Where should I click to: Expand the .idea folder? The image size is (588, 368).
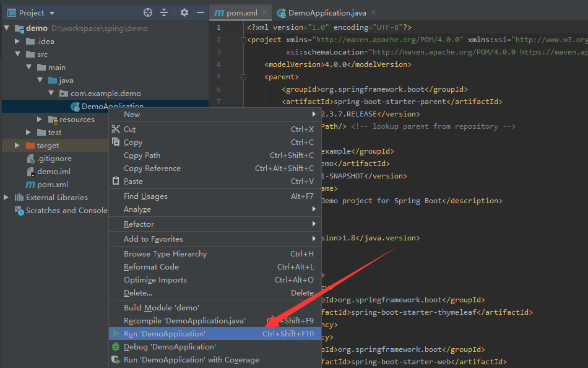[17, 41]
